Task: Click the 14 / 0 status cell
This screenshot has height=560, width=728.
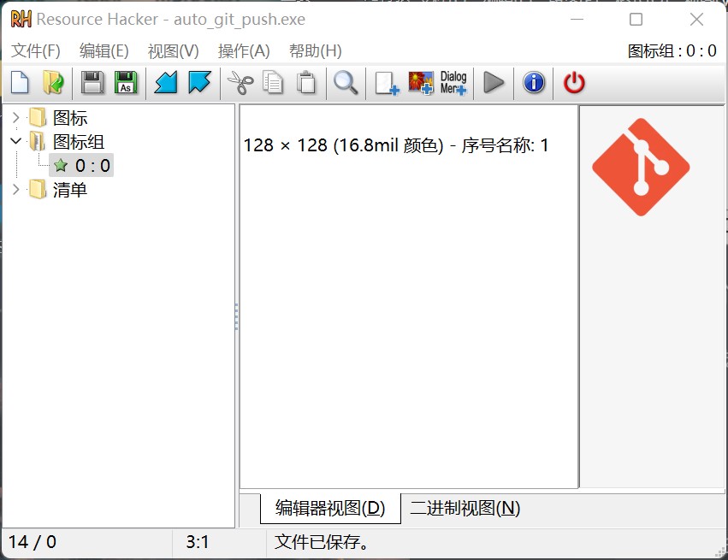Action: coord(33,542)
